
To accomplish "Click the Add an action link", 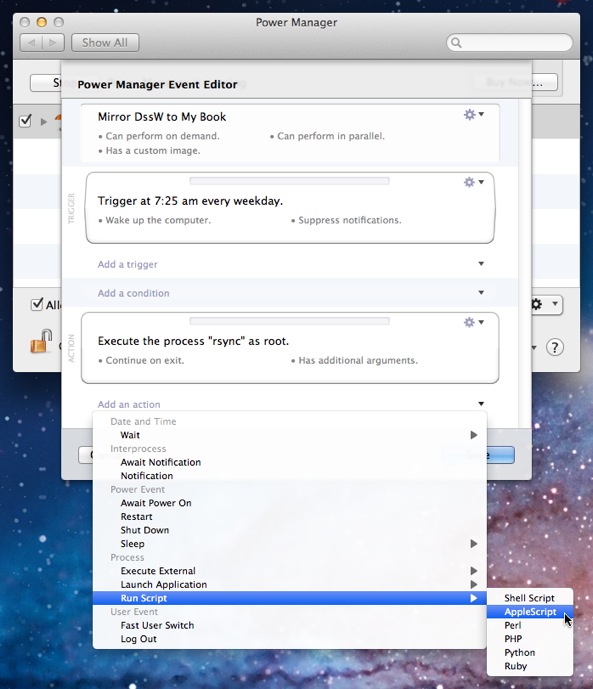I will 129,404.
